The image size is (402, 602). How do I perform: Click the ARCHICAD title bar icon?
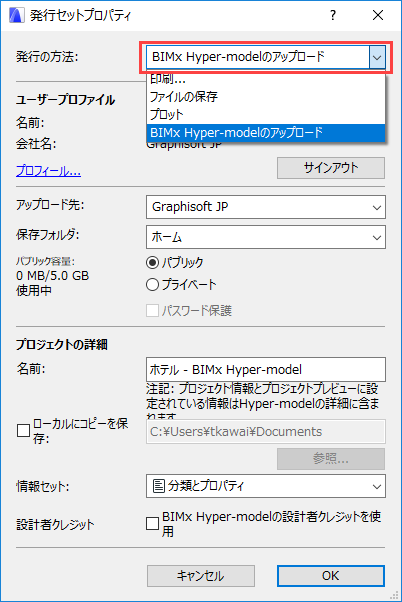tap(17, 15)
